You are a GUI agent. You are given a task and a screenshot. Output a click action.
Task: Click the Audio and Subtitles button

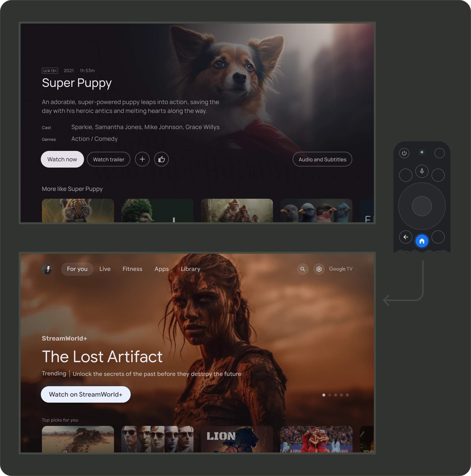323,159
